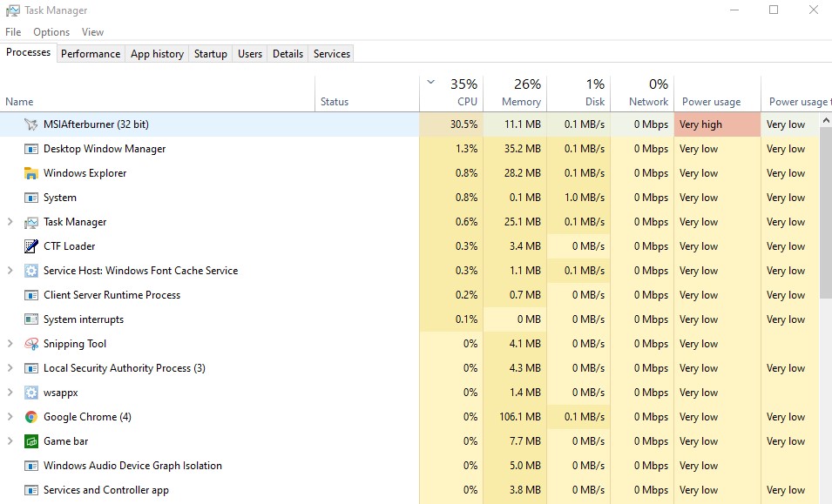This screenshot has height=504, width=832.
Task: Click the MSIAfterburner process icon
Action: (31, 124)
